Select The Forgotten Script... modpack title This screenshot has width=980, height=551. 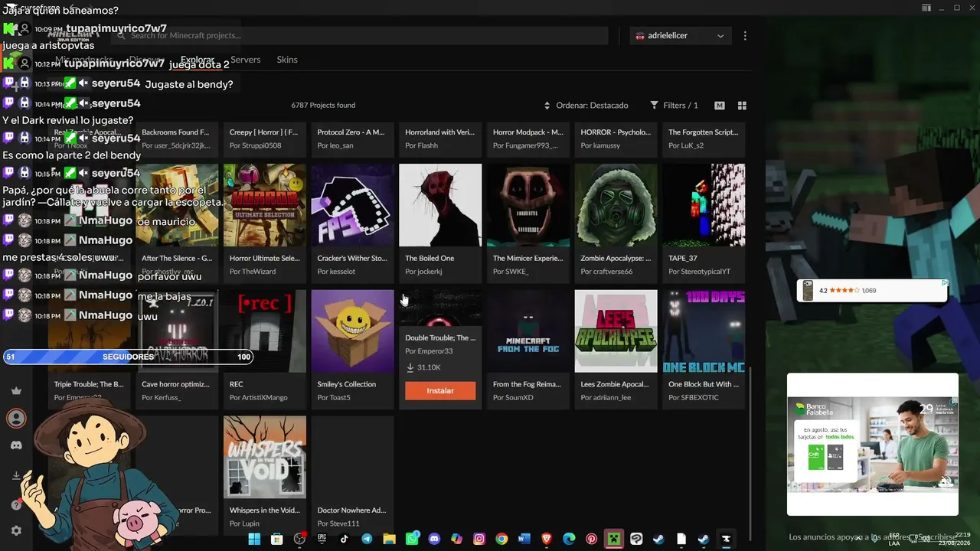tap(703, 132)
